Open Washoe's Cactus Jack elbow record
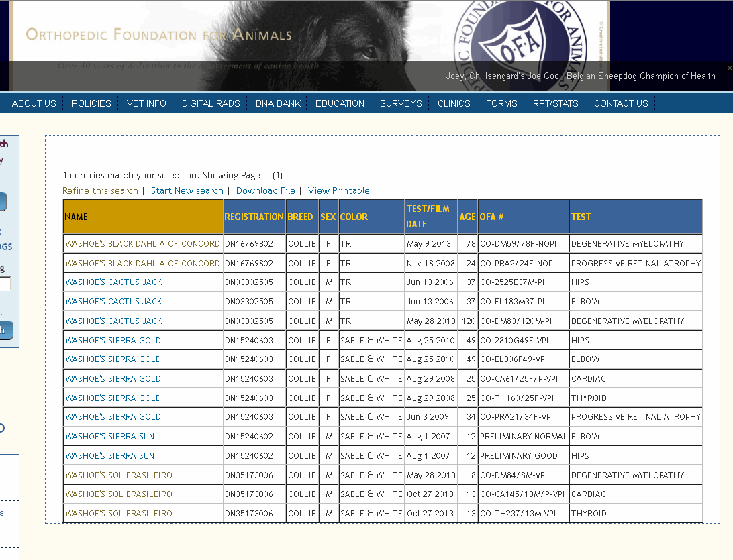The width and height of the screenshot is (733, 560). [113, 302]
